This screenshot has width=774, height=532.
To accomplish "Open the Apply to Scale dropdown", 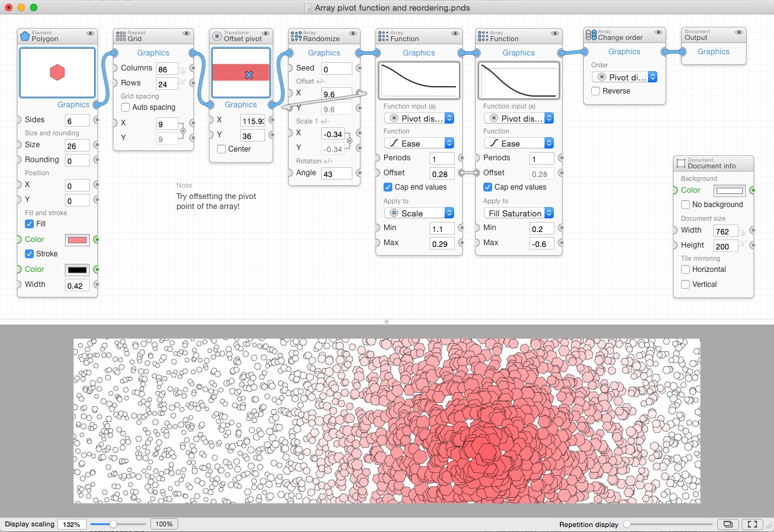I will [418, 213].
